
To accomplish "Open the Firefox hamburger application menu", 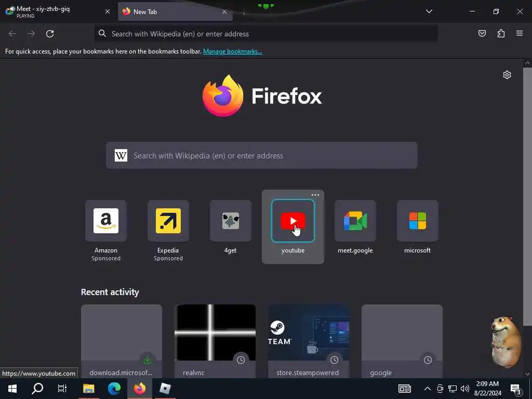I will click(520, 33).
